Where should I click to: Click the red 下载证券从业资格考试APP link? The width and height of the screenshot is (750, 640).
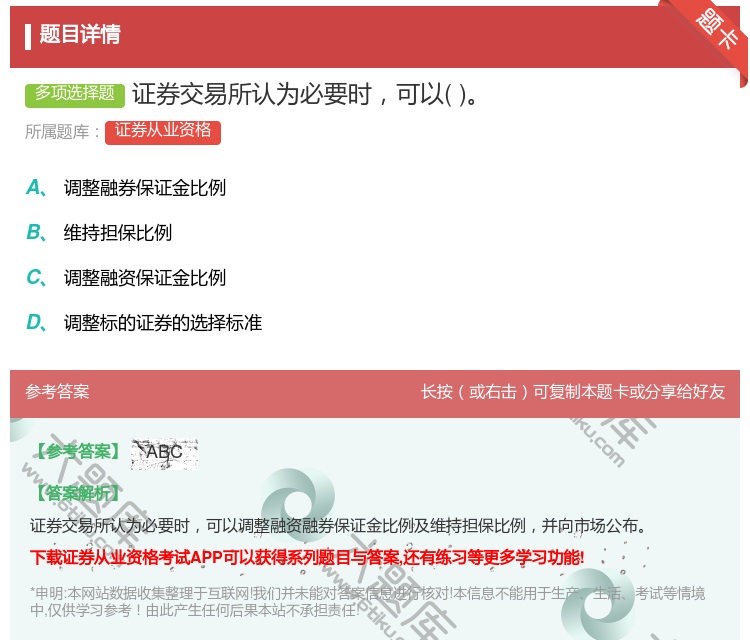[307, 557]
